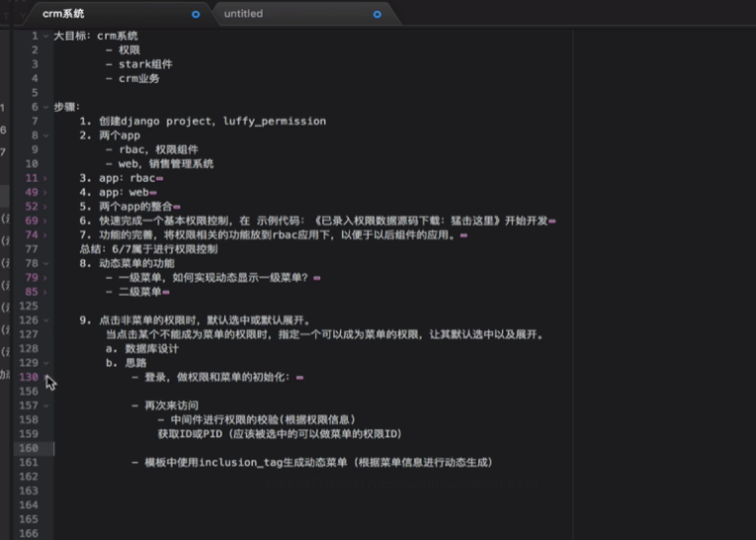Click the '9. 点击非菜单的权限时' line

[x=195, y=320]
